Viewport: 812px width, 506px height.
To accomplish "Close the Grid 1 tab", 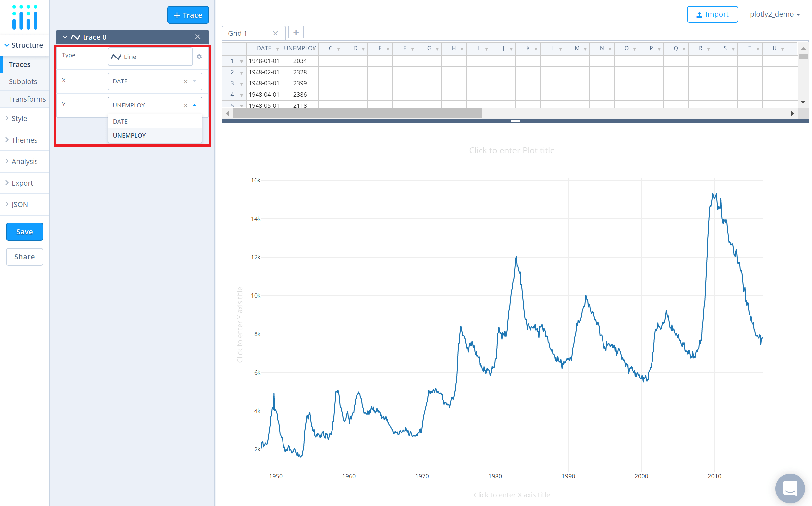I will click(x=275, y=33).
